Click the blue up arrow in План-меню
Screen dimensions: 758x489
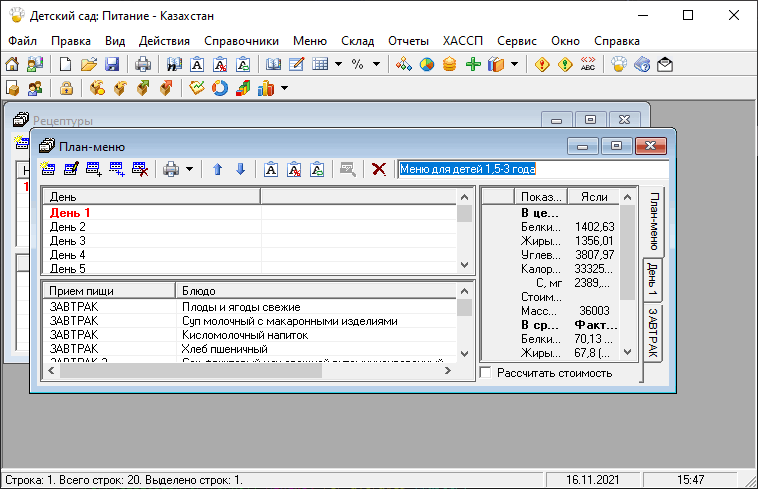(217, 169)
